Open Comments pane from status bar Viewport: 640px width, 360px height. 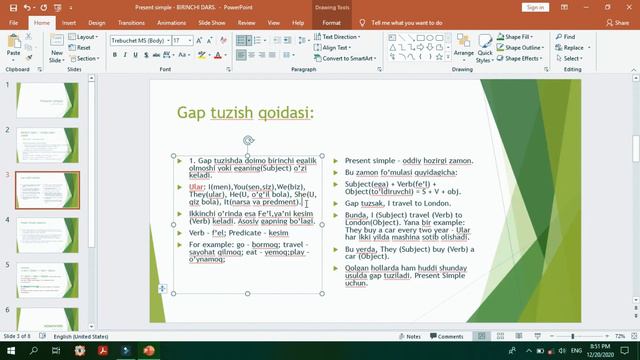(x=447, y=336)
